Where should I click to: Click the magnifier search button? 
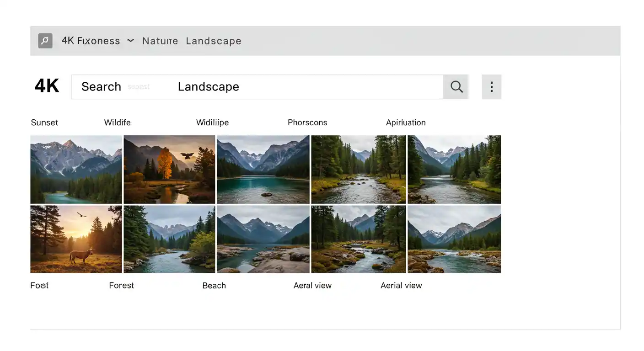point(456,87)
